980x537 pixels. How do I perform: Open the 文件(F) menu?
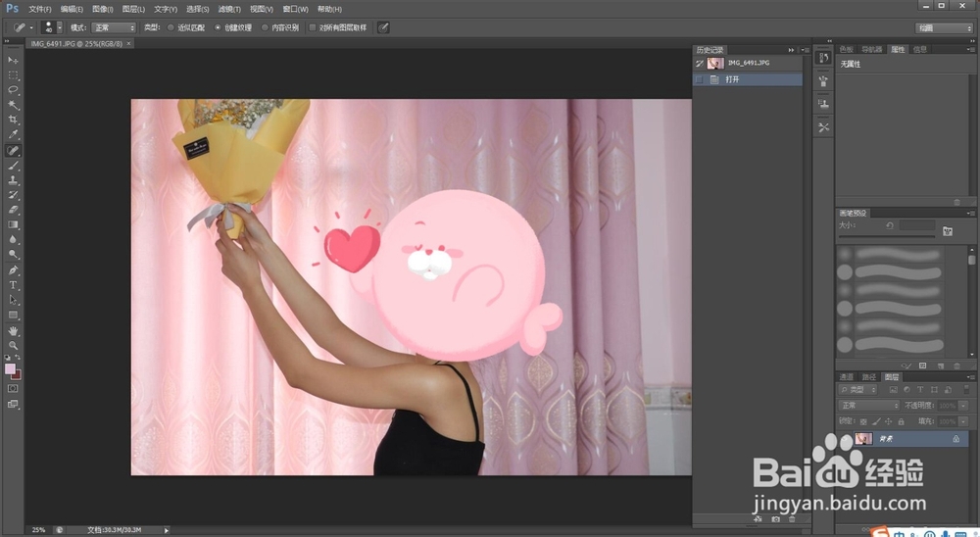(40, 10)
